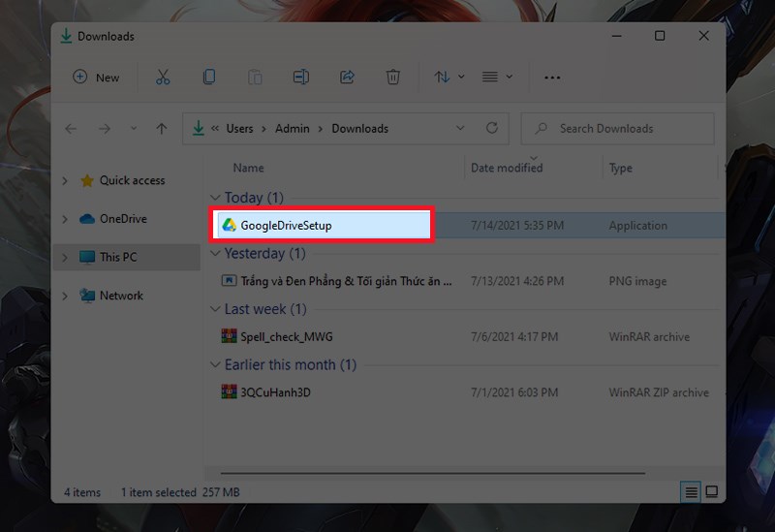
Task: Click the Delete trash icon
Action: click(x=392, y=78)
